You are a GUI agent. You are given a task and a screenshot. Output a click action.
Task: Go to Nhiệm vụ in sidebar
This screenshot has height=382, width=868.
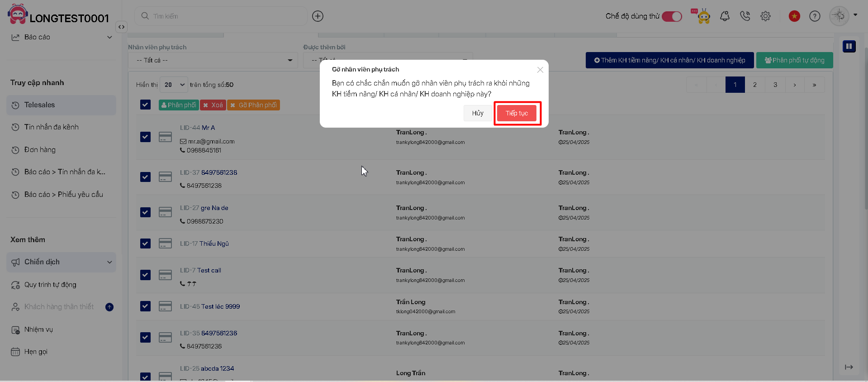tap(38, 329)
